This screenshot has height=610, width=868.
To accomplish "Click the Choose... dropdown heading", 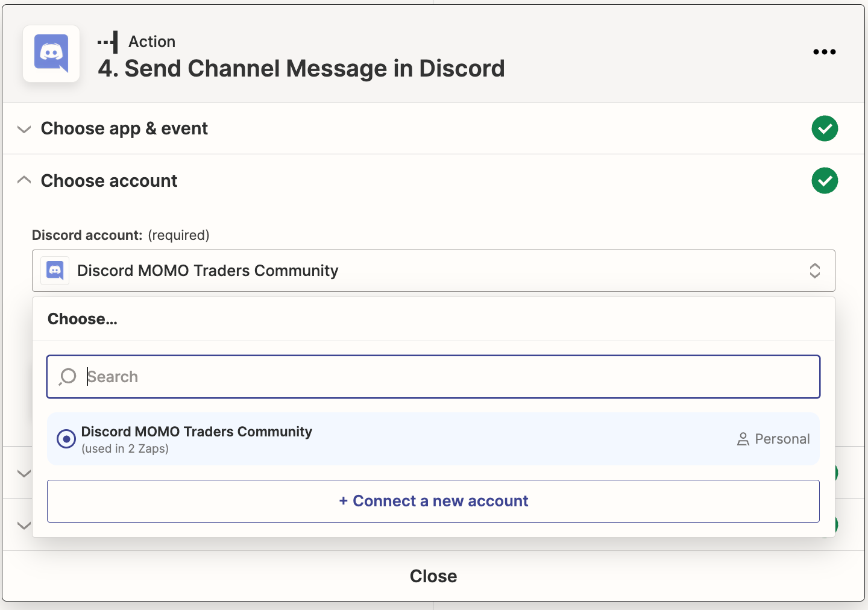I will (x=83, y=319).
